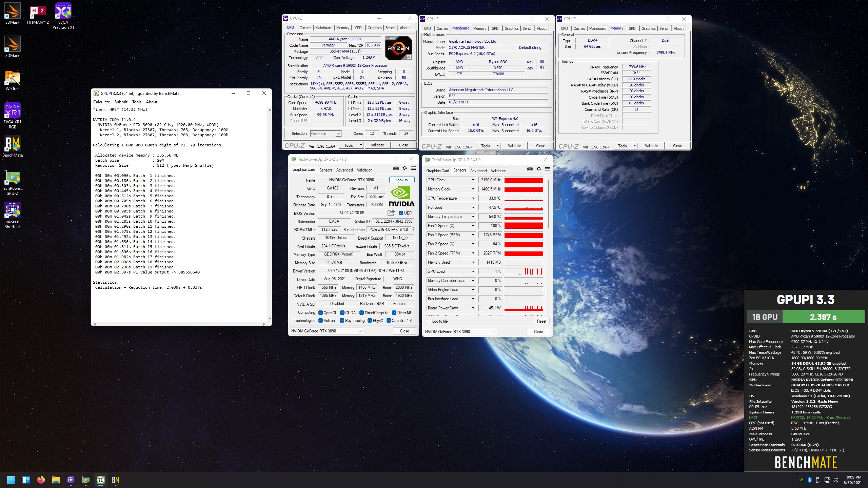Open the hamburger menu in GPU-Z Graphics Card window
The width and height of the screenshot is (868, 488).
click(x=413, y=168)
